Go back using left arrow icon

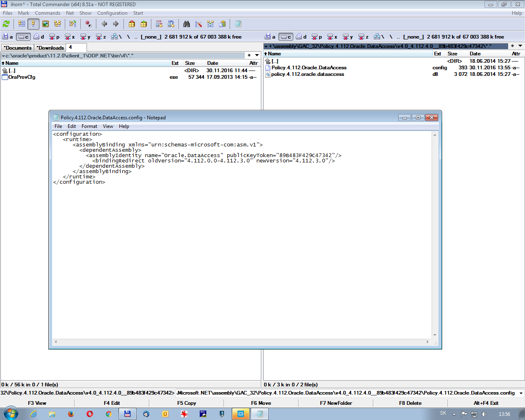coord(104,24)
